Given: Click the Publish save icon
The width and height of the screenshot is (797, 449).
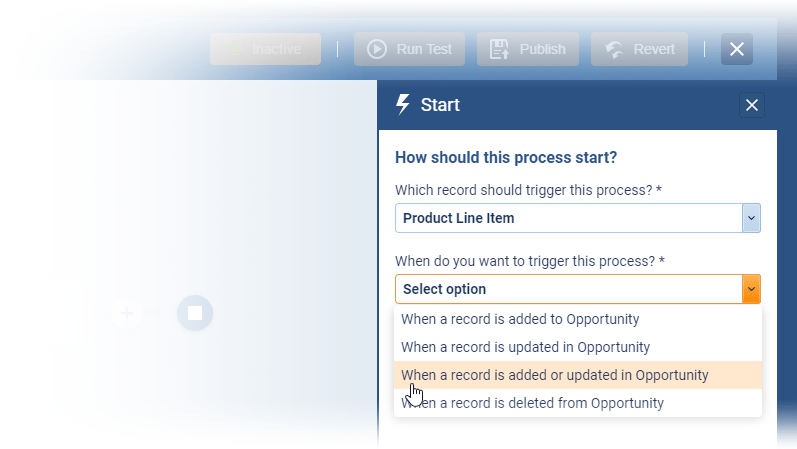Looking at the screenshot, I should pyautogui.click(x=500, y=49).
